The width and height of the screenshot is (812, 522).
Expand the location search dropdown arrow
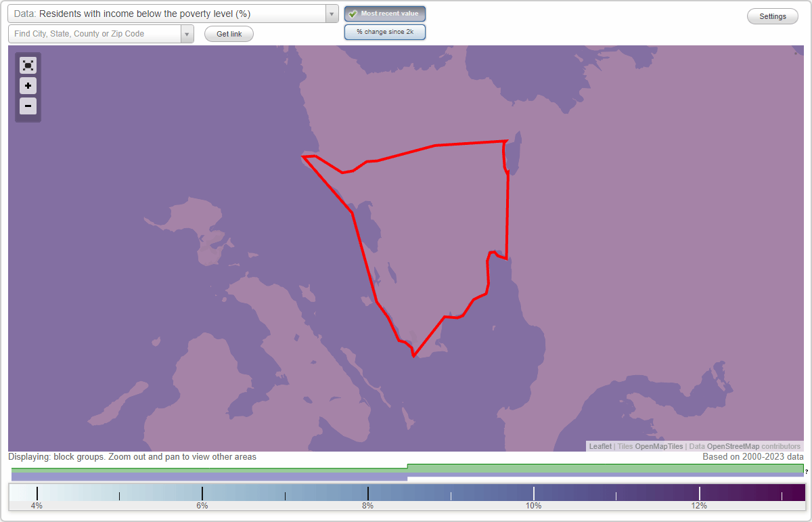click(x=187, y=34)
